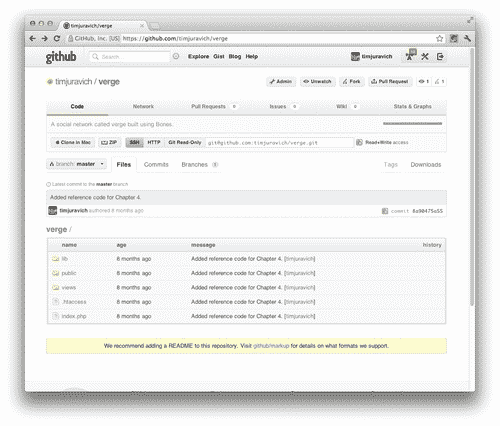Open the views folder

[69, 287]
